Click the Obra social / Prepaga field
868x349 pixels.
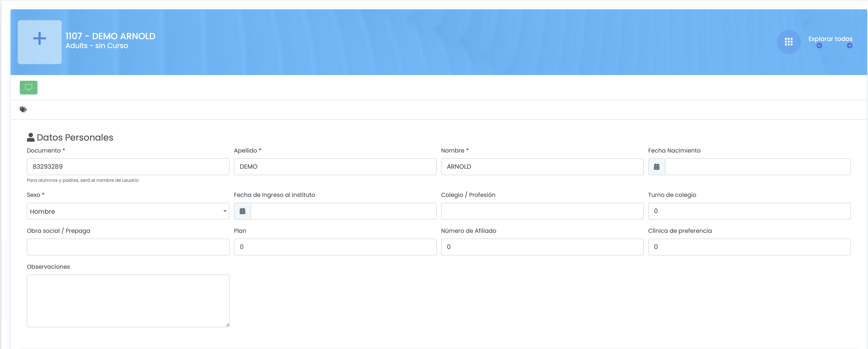point(128,247)
